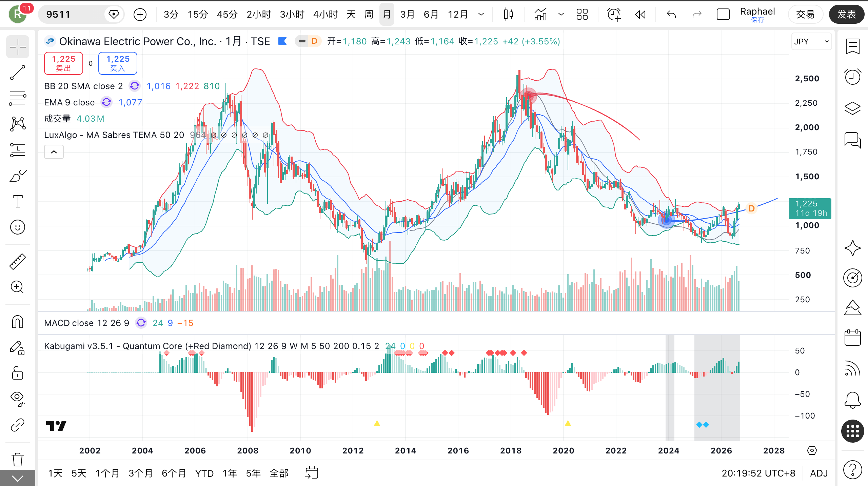This screenshot has width=868, height=486.
Task: Toggle stay in drawing mode
Action: (18, 348)
